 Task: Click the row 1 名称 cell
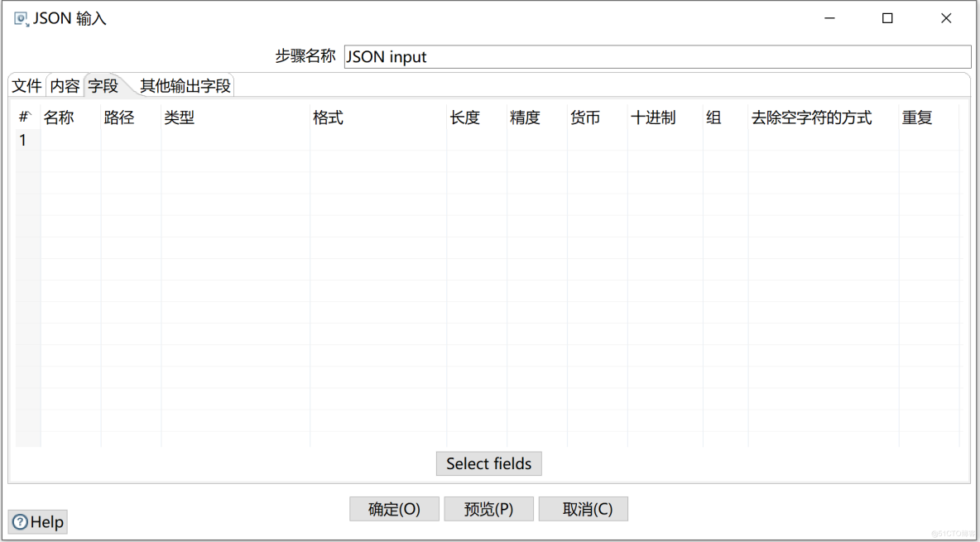coord(70,141)
